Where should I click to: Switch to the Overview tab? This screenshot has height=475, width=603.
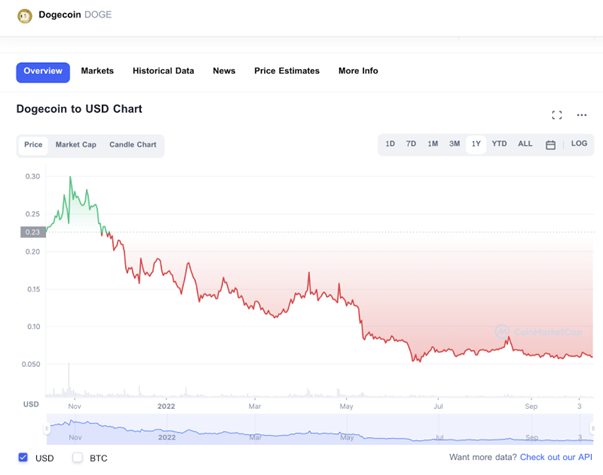43,72
